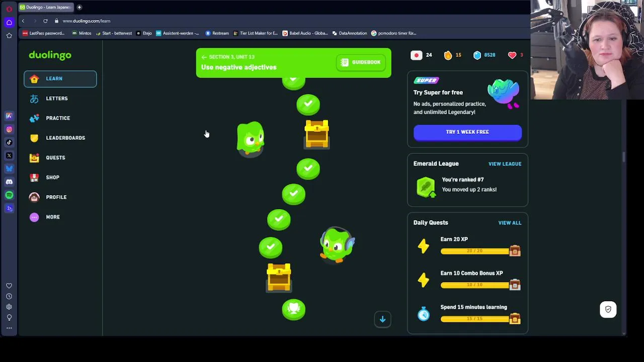Open the Mintos bookmark
This screenshot has width=644, height=362.
(82, 33)
